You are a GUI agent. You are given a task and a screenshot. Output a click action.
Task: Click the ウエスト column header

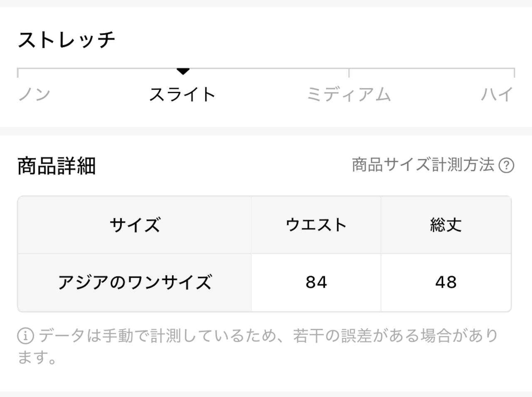[x=316, y=225]
